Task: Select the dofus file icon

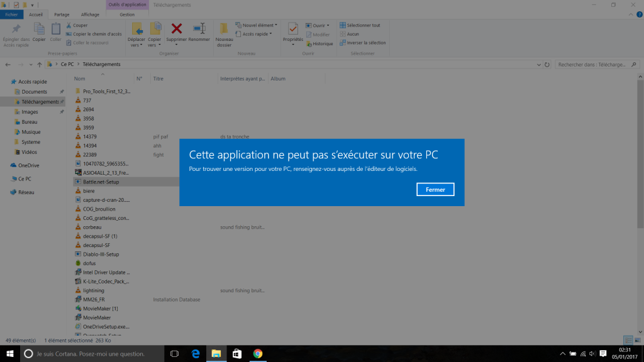Action: (78, 263)
